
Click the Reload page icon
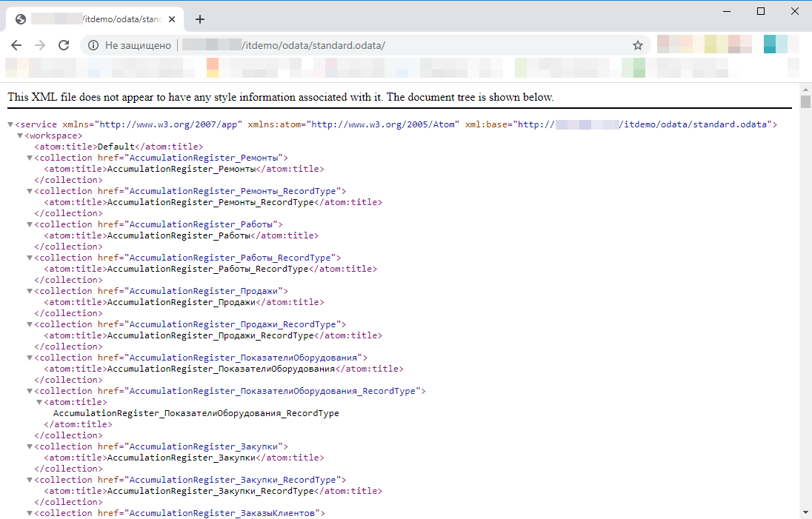pyautogui.click(x=64, y=45)
